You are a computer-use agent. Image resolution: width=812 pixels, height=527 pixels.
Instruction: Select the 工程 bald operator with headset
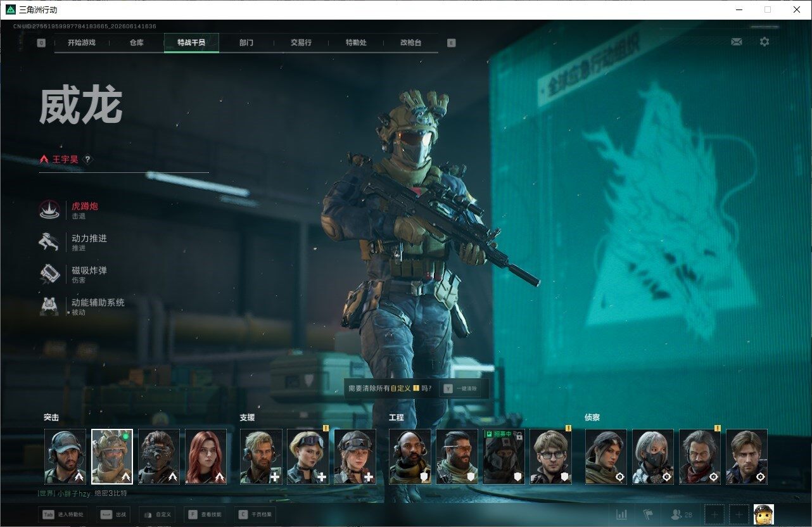click(410, 457)
